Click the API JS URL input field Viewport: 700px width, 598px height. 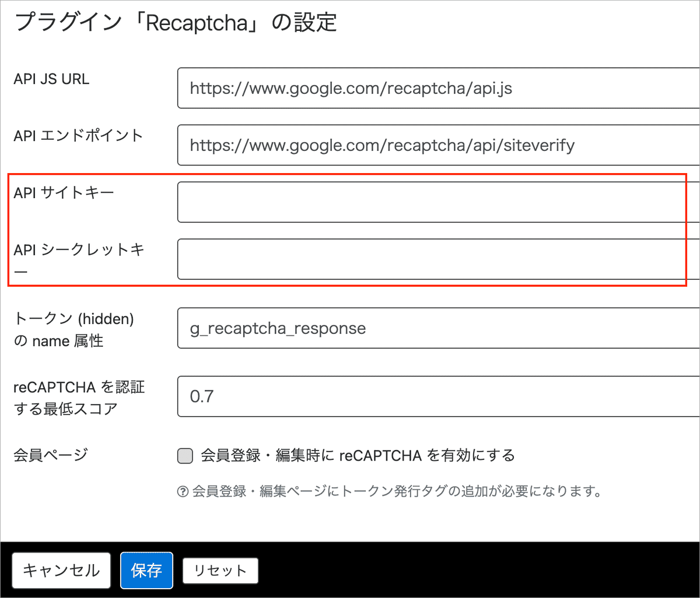[x=439, y=88]
